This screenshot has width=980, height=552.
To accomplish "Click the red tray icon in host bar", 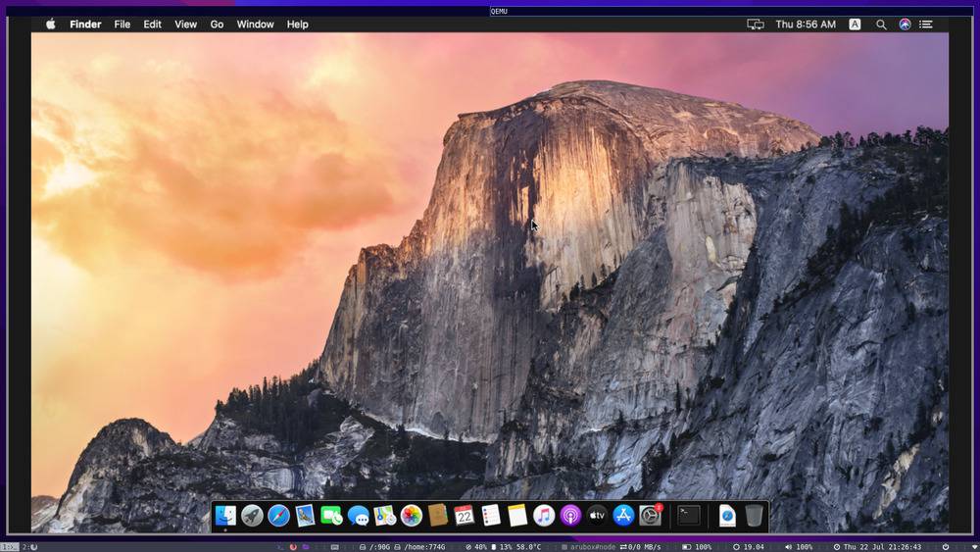I will click(x=292, y=547).
